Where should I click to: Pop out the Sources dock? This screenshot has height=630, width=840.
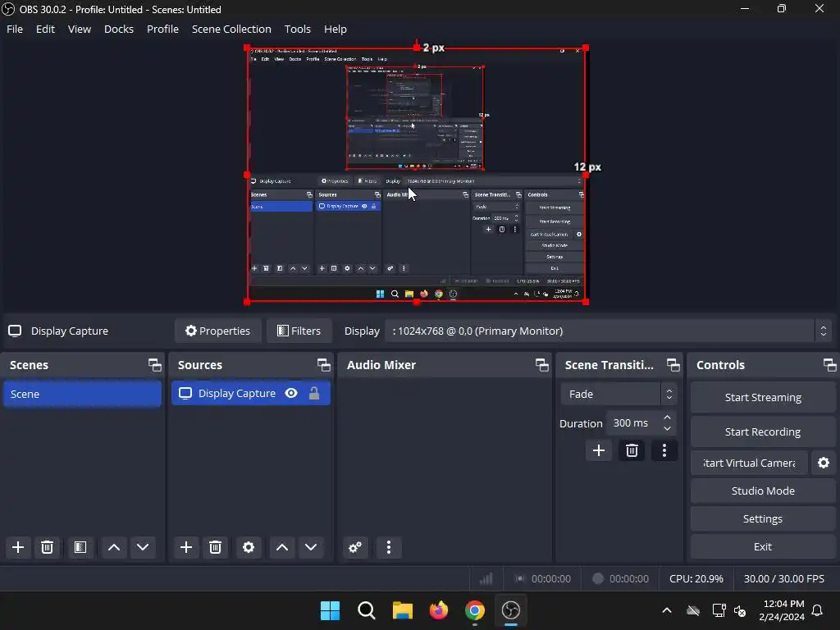click(x=323, y=365)
